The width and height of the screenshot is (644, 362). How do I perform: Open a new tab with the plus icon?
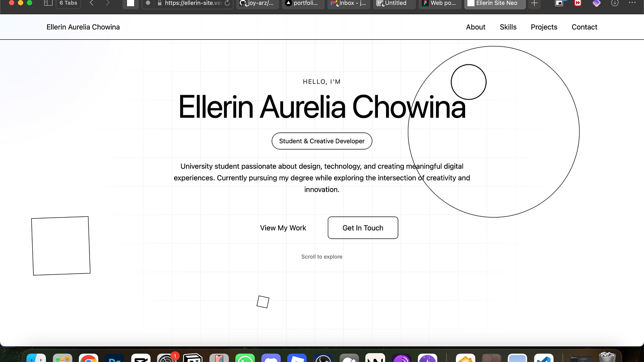coord(534,3)
